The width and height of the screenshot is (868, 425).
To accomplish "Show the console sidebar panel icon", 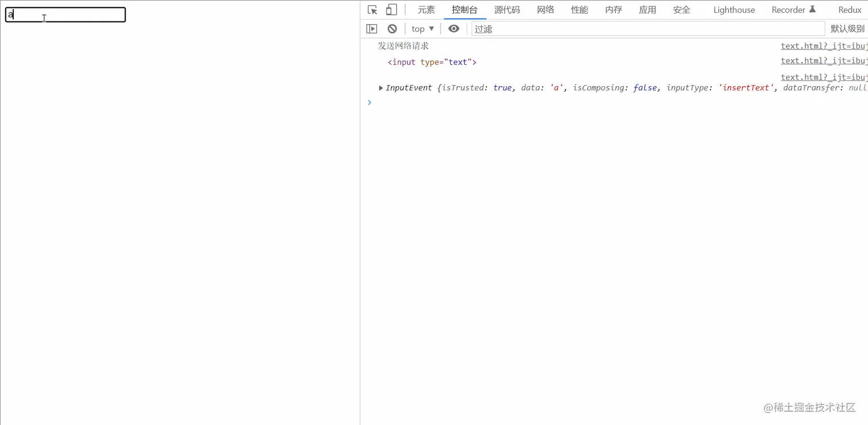I will tap(372, 29).
